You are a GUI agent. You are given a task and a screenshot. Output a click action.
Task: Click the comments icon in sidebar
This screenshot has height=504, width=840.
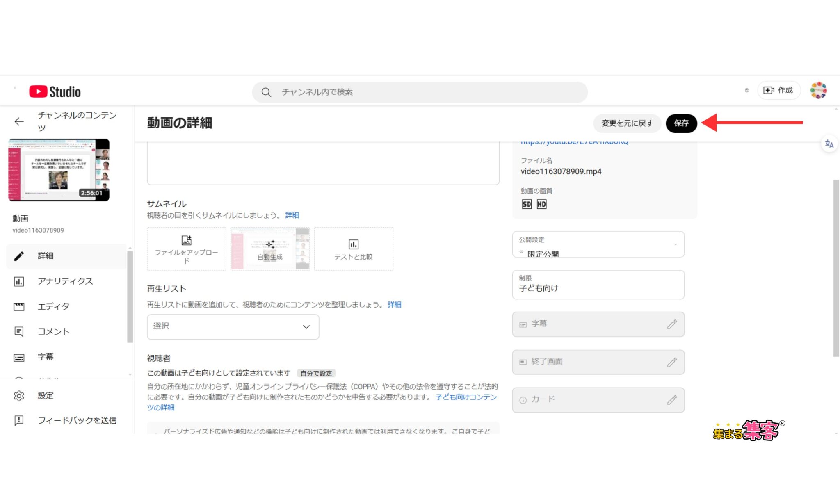tap(19, 331)
